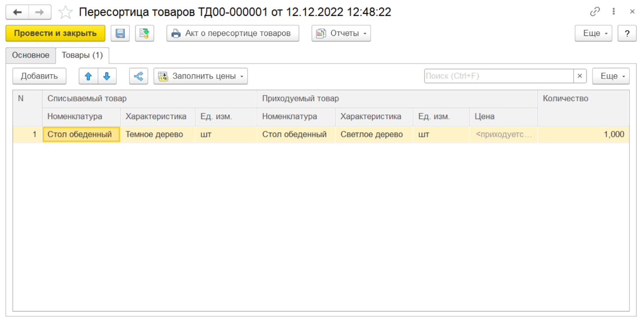The width and height of the screenshot is (644, 322).
Task: Move row up with blue up arrow
Action: point(88,76)
